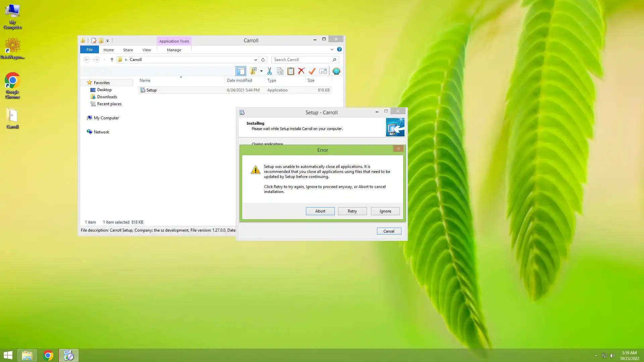Toggle the preview pane layout button

[241, 71]
